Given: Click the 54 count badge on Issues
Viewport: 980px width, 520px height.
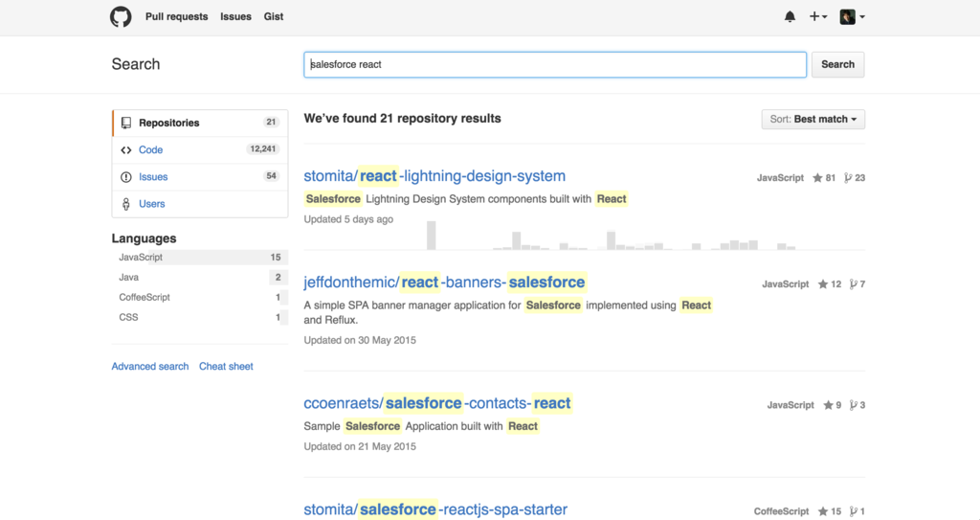Looking at the screenshot, I should pos(271,176).
